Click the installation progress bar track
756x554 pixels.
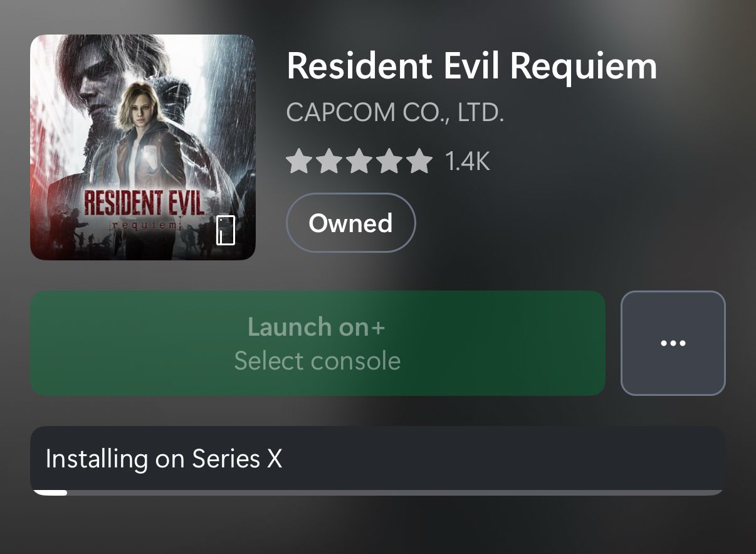click(x=395, y=493)
